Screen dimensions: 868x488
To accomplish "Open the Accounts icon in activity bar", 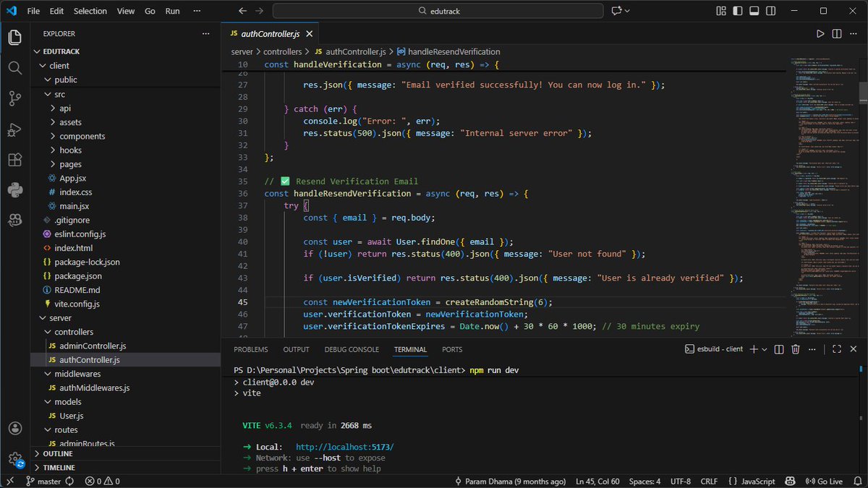I will [14, 428].
